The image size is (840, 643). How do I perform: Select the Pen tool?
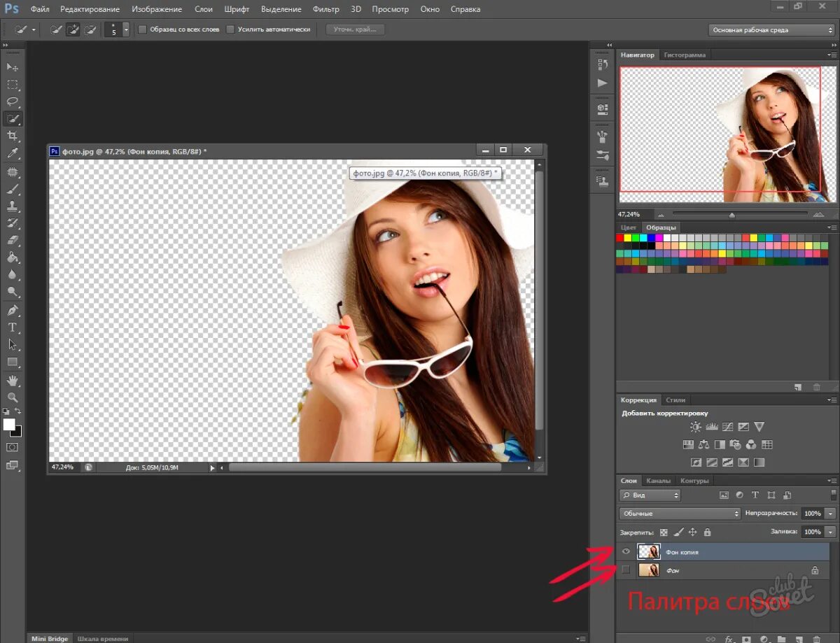pyautogui.click(x=13, y=310)
